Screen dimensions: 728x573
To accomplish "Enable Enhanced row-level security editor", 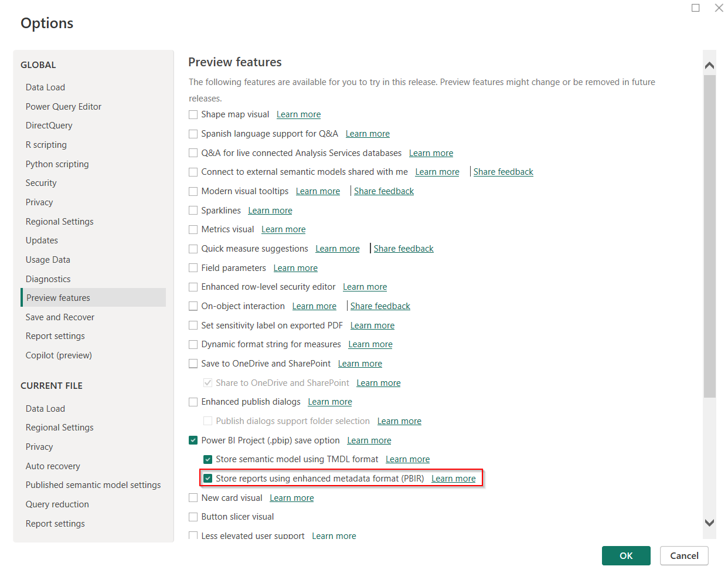I will click(193, 287).
